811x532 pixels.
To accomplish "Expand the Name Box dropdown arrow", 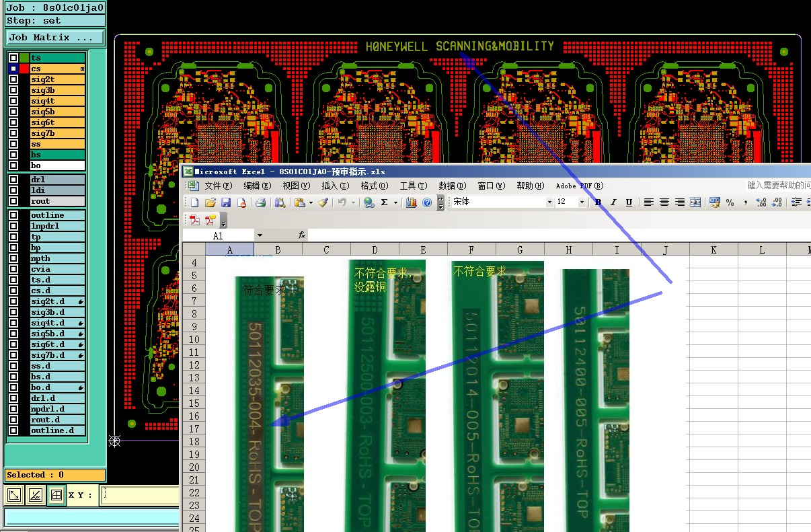I will pyautogui.click(x=260, y=235).
